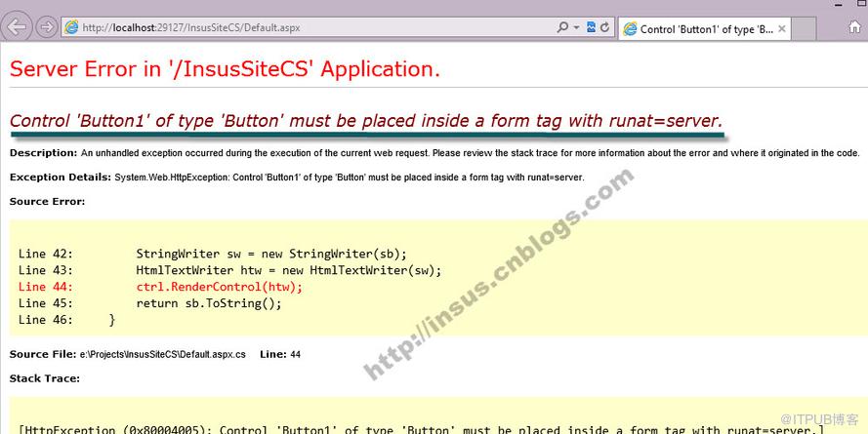Click the "Line: 44" text
Screen dimensions: 868x434
[x=280, y=354]
